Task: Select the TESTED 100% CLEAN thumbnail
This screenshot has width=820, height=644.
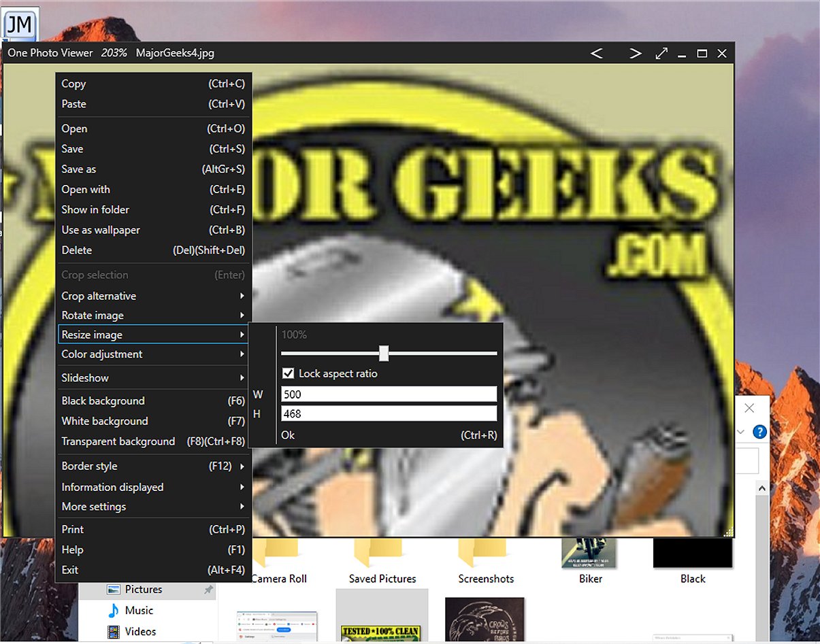Action: 381,634
